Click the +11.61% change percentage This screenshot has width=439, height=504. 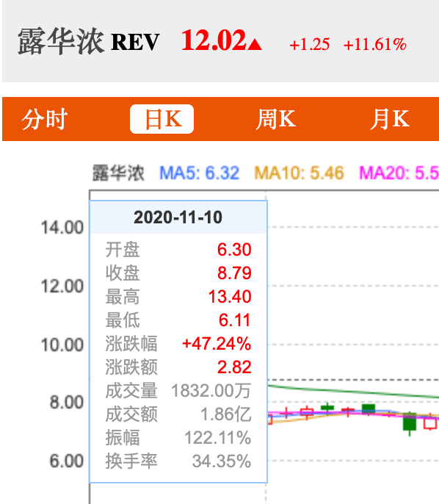coord(375,44)
